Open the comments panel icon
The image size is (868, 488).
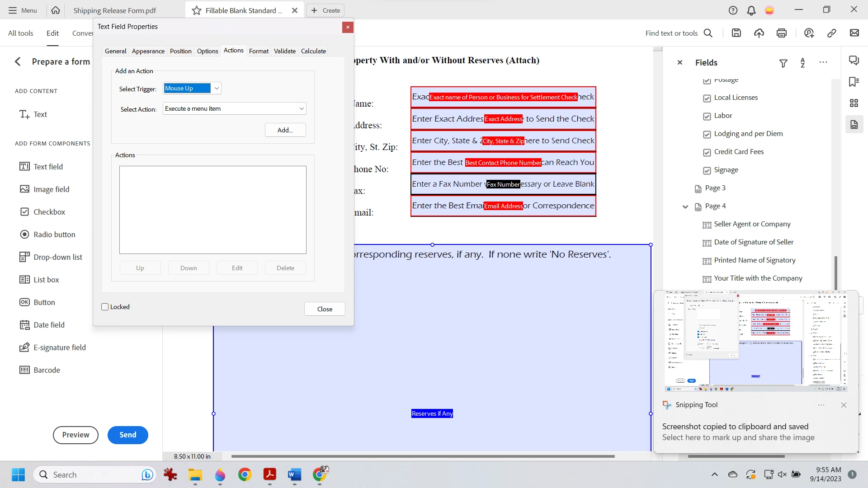tap(854, 61)
